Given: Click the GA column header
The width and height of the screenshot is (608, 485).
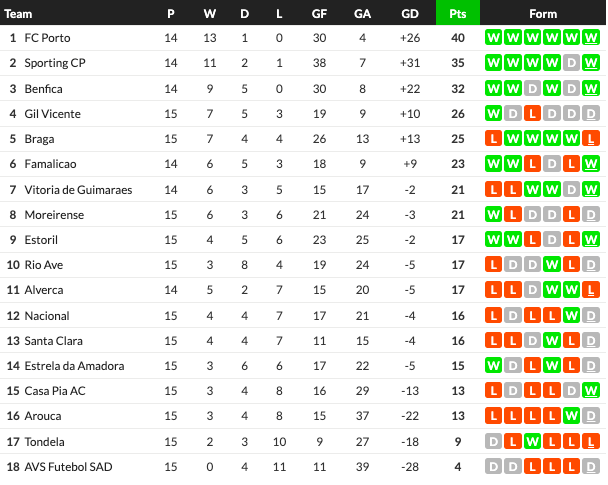Looking at the screenshot, I should pos(362,13).
